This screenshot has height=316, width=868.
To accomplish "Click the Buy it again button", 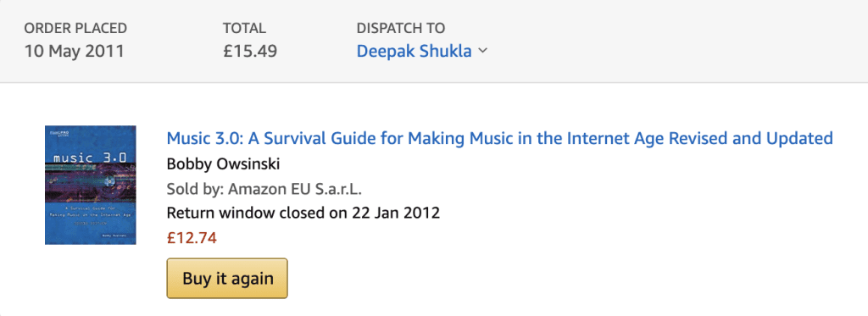I will tap(227, 279).
